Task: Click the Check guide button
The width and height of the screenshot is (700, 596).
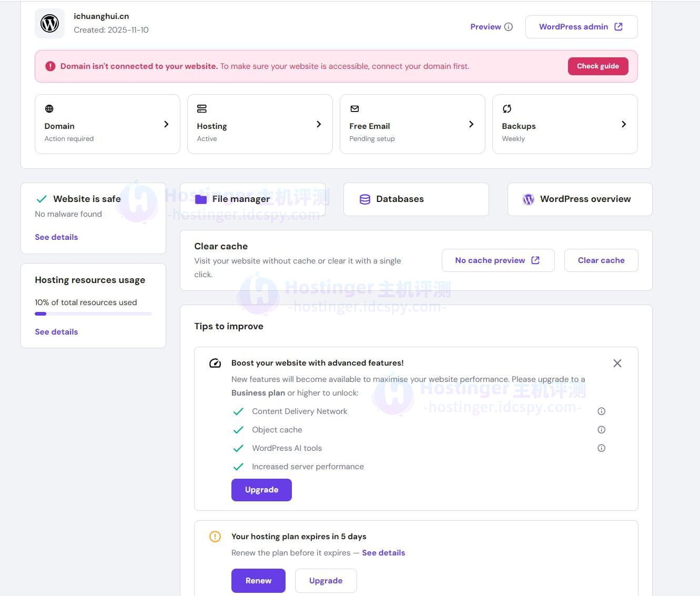Action: tap(597, 66)
